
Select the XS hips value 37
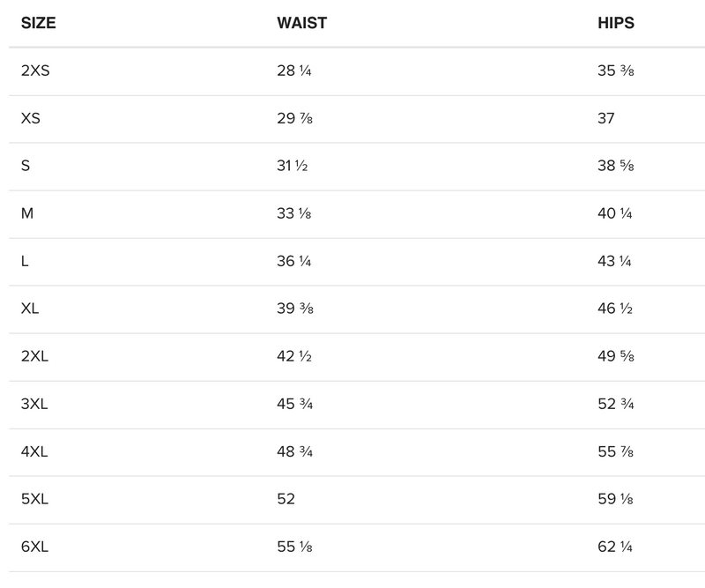pyautogui.click(x=605, y=119)
